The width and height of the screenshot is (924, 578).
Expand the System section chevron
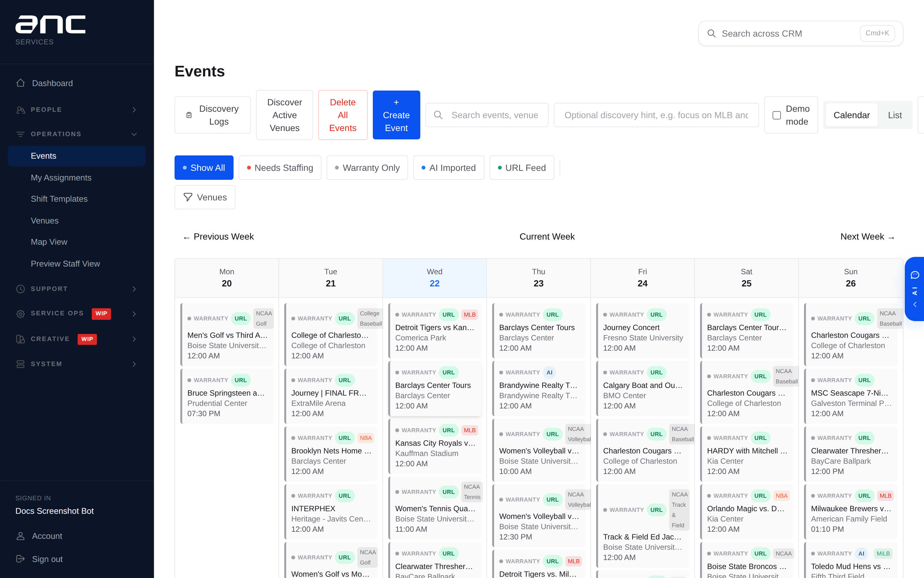pyautogui.click(x=134, y=364)
